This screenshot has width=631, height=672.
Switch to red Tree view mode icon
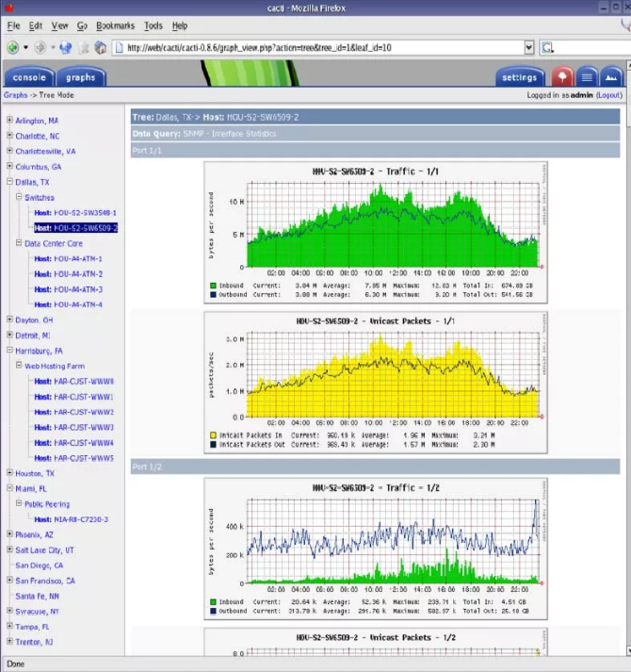[x=562, y=77]
